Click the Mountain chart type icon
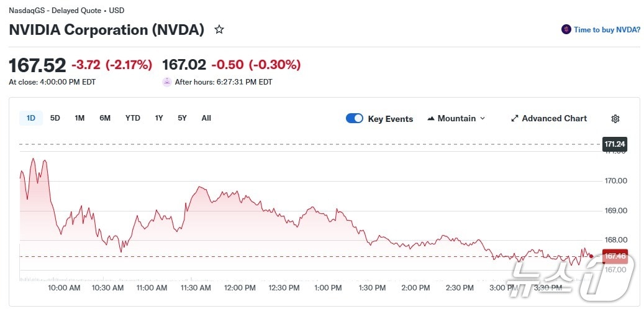 pyautogui.click(x=431, y=119)
